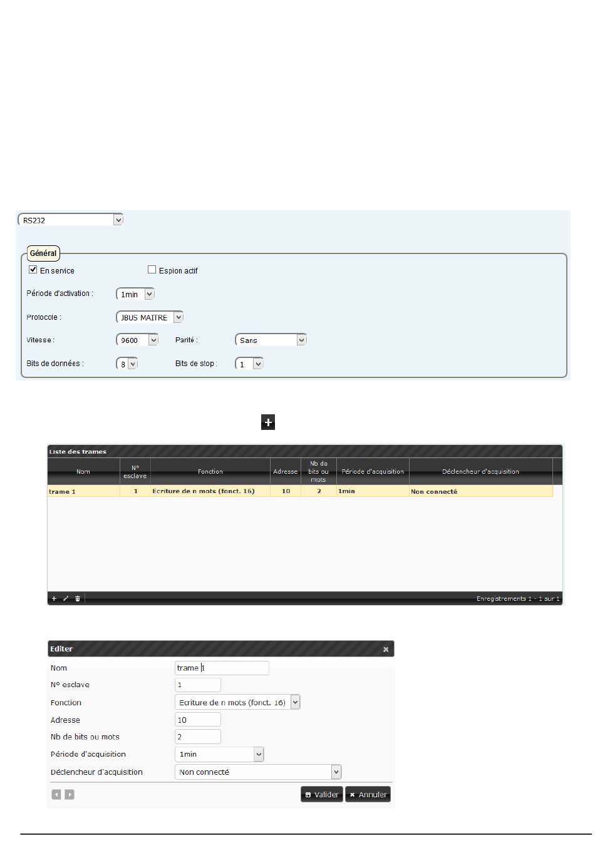Open the Vitesse 9600 dropdown
The image size is (595, 868).
point(153,340)
